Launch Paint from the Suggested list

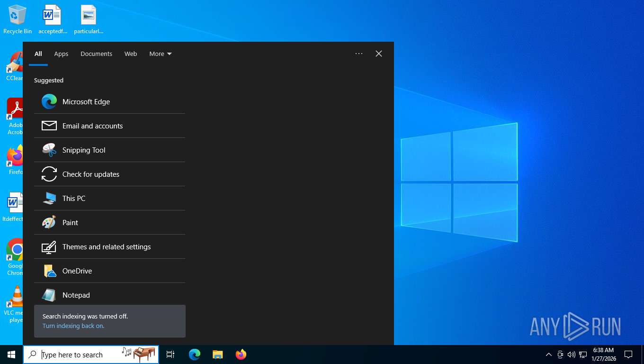[109, 222]
